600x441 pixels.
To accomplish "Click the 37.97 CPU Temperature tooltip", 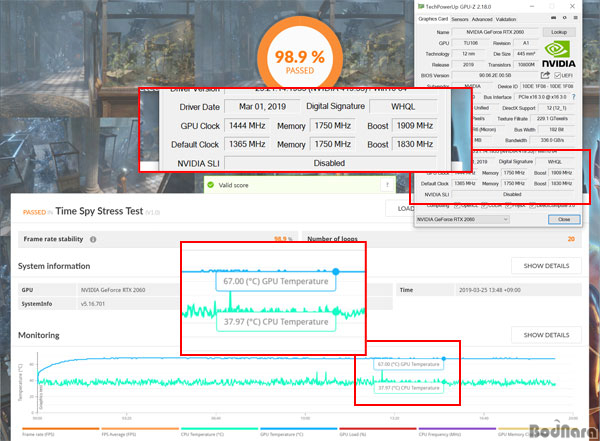I will point(408,388).
